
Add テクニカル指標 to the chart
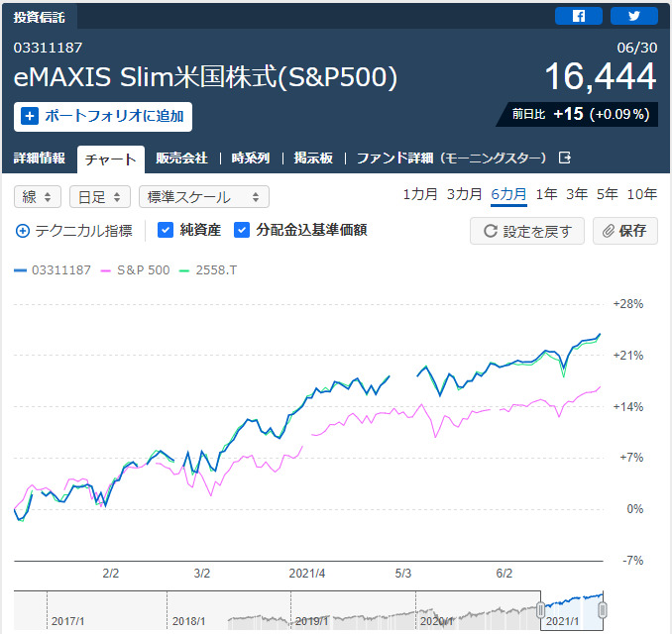(74, 231)
